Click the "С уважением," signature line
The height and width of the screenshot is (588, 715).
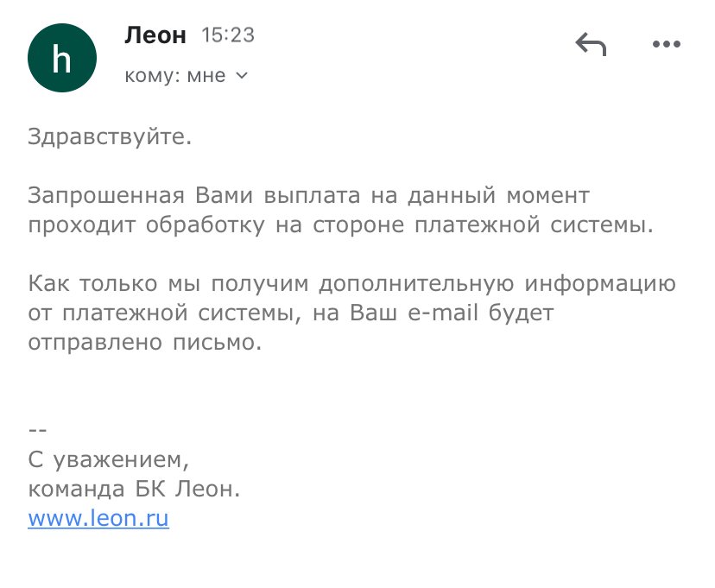pyautogui.click(x=108, y=460)
